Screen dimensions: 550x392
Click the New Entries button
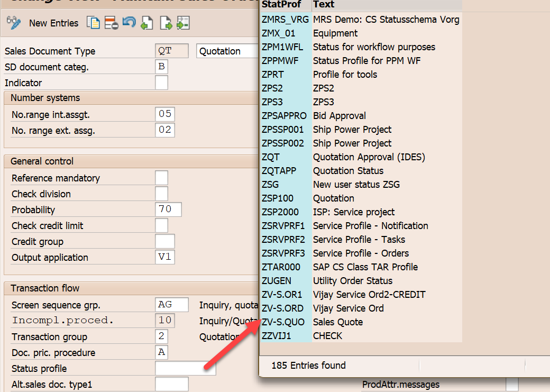click(53, 23)
